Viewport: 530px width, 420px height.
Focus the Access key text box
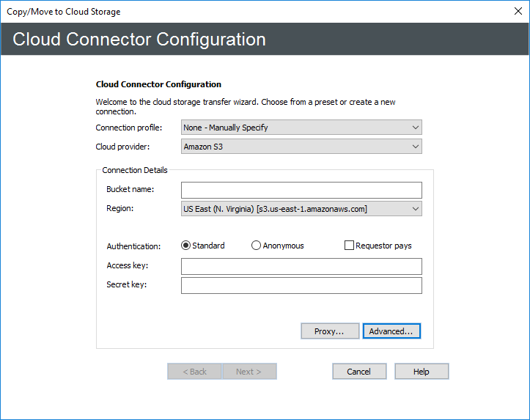301,266
